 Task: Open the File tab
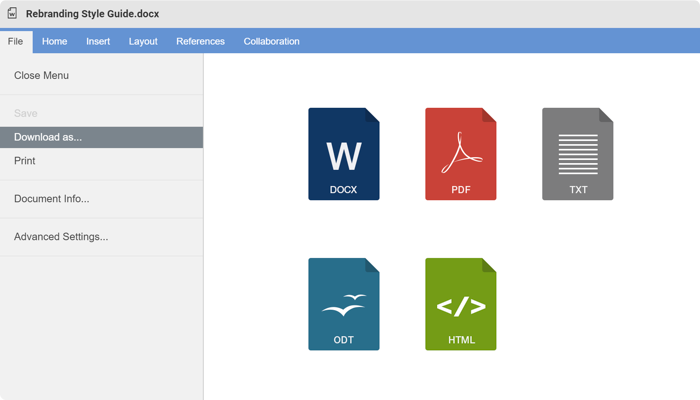[16, 42]
